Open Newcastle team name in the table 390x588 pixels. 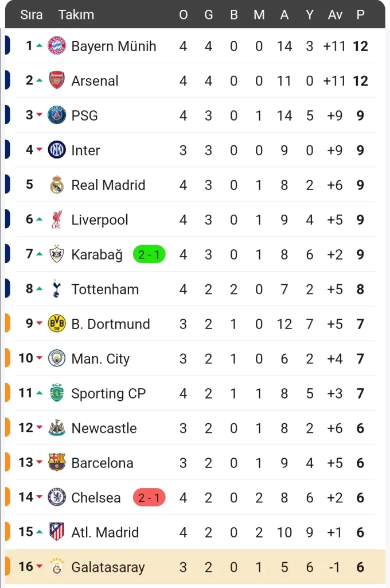pyautogui.click(x=104, y=428)
